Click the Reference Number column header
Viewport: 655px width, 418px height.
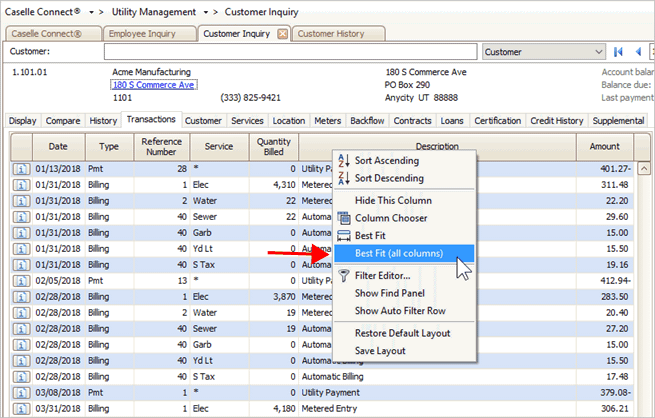(x=161, y=147)
